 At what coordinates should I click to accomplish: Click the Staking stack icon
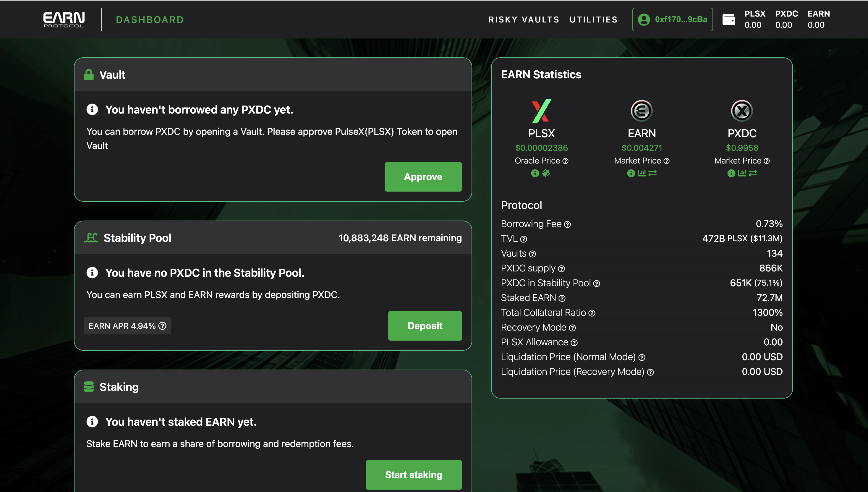tap(89, 386)
